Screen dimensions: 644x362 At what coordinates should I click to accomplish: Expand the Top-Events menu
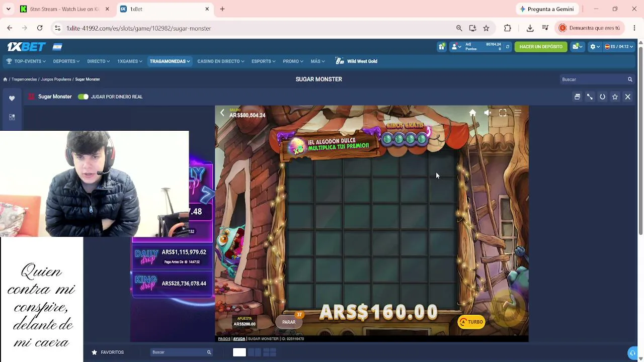click(x=26, y=61)
